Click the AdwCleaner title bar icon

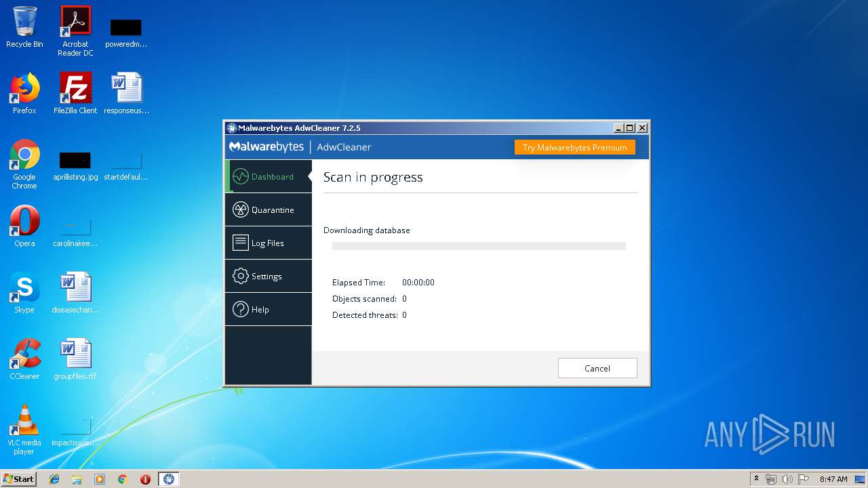click(231, 128)
